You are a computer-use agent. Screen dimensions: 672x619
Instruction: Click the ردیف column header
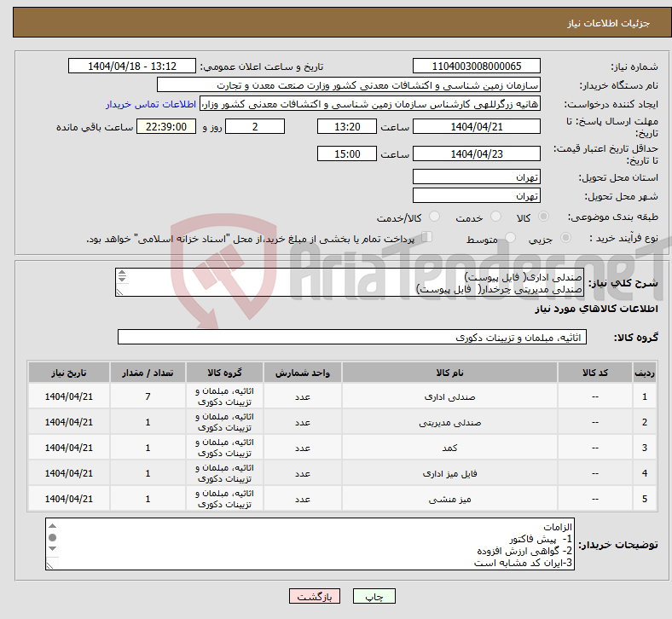pos(644,373)
